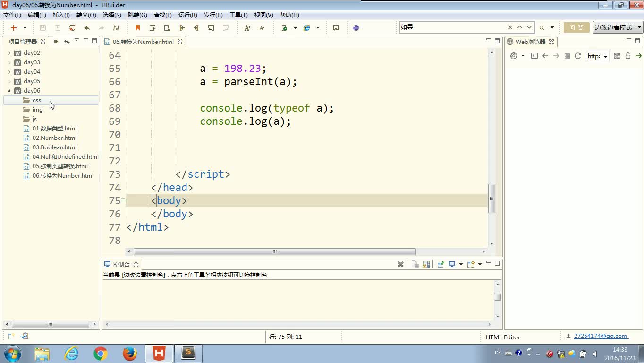
Task: Open the 文件(F) menu
Action: point(12,15)
